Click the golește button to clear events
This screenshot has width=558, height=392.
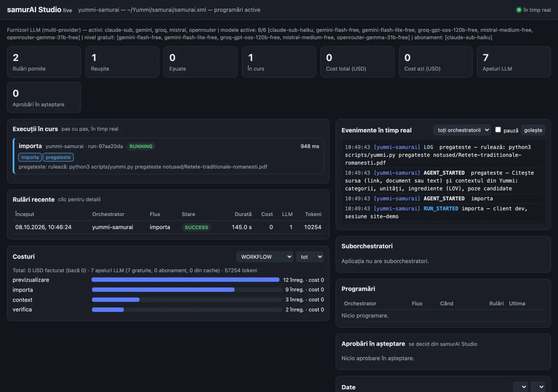tap(533, 130)
